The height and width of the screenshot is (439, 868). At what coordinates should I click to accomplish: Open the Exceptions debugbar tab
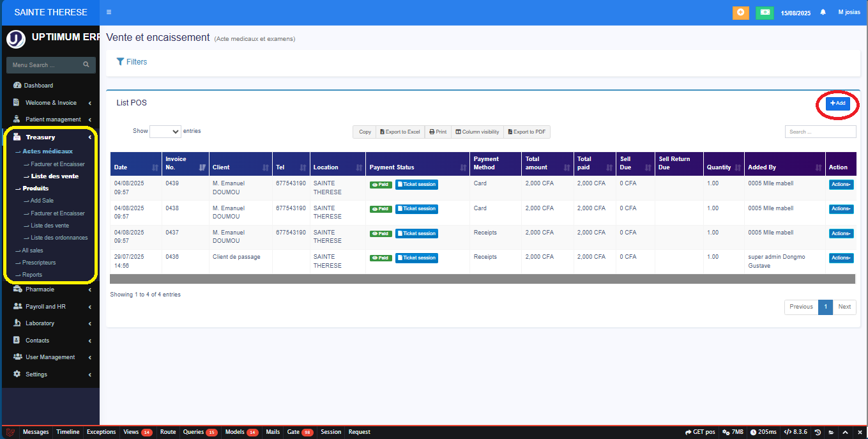click(x=102, y=432)
